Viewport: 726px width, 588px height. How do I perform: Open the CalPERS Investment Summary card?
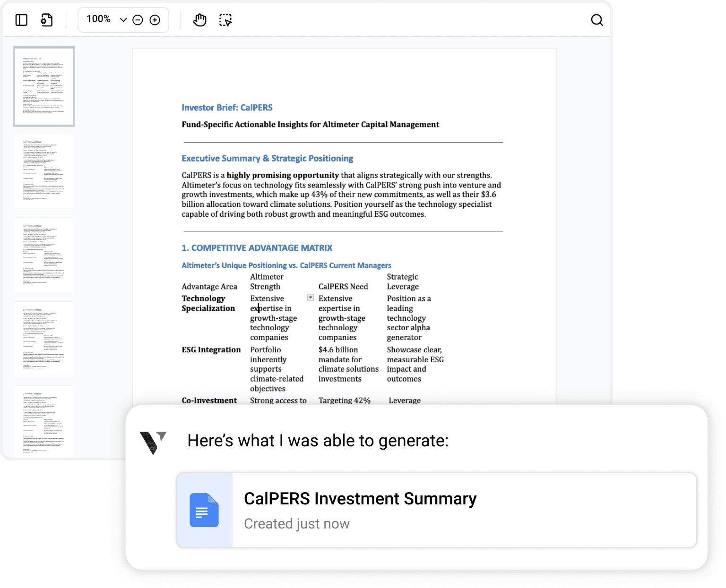pyautogui.click(x=437, y=510)
